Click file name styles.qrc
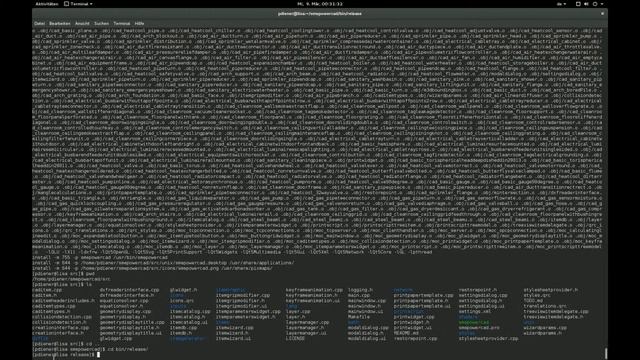The image size is (640, 360). pos(537,295)
